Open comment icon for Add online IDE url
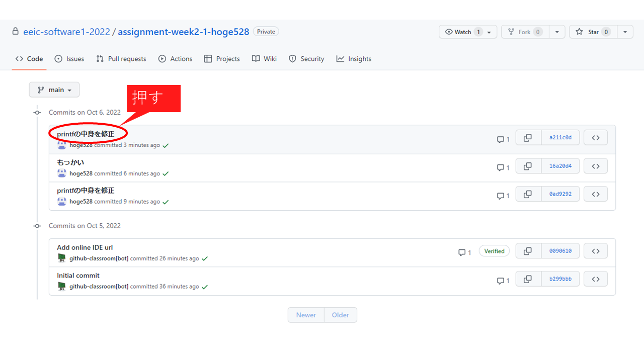This screenshot has height=362, width=644. coord(464,252)
